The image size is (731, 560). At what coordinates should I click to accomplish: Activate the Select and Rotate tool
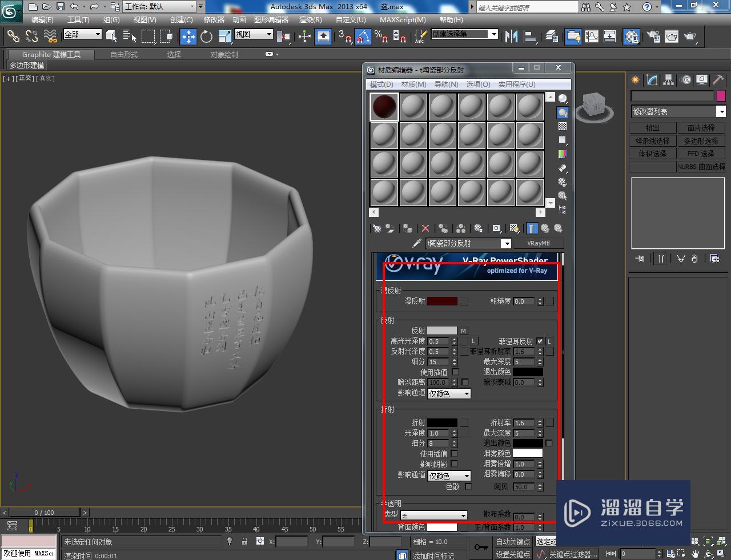click(206, 37)
